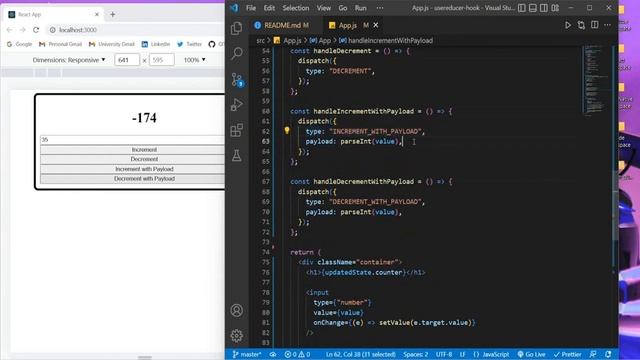This screenshot has width=640, height=360.
Task: Show overflow menu items ellipsis
Action: (380, 8)
